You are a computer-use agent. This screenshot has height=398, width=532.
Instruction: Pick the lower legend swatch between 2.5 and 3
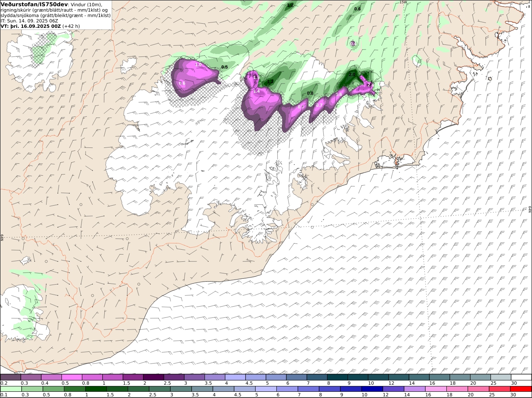tap(159, 389)
